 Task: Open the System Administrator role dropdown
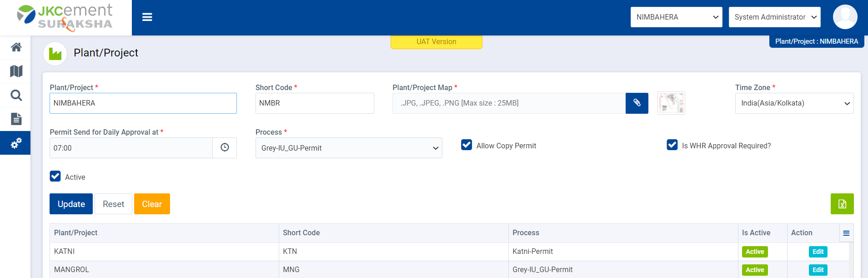(x=774, y=17)
